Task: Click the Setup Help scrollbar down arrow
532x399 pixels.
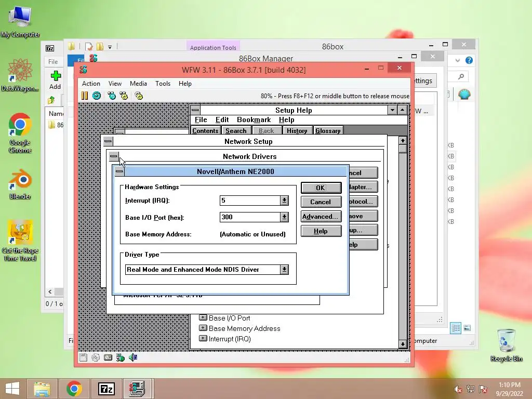Action: click(x=403, y=344)
